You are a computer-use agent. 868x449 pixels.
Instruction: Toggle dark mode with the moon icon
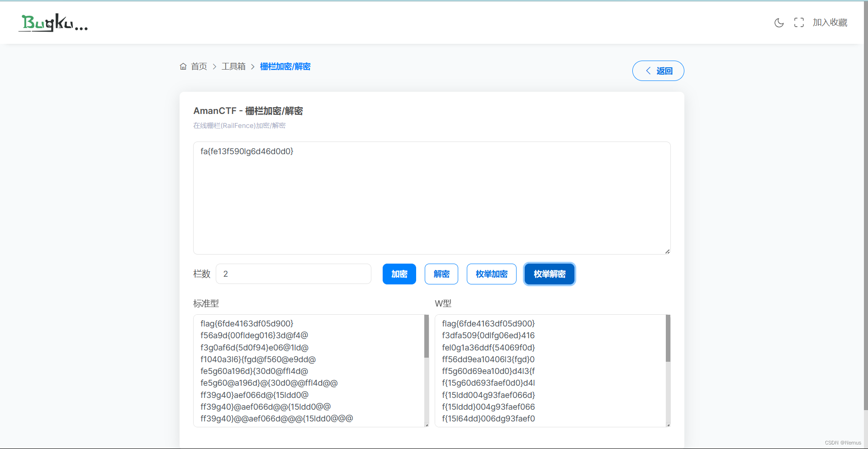click(x=779, y=22)
